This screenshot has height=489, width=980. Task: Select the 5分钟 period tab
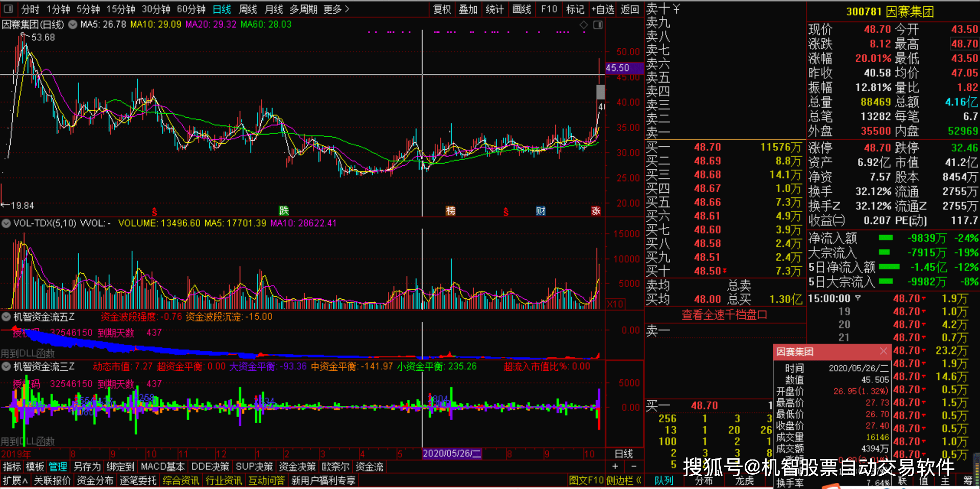click(88, 9)
